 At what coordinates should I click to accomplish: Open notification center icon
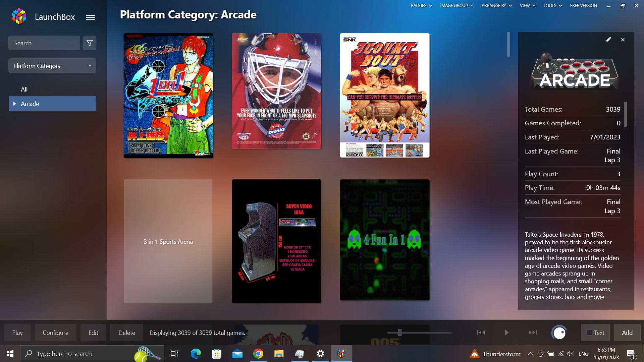click(x=631, y=354)
